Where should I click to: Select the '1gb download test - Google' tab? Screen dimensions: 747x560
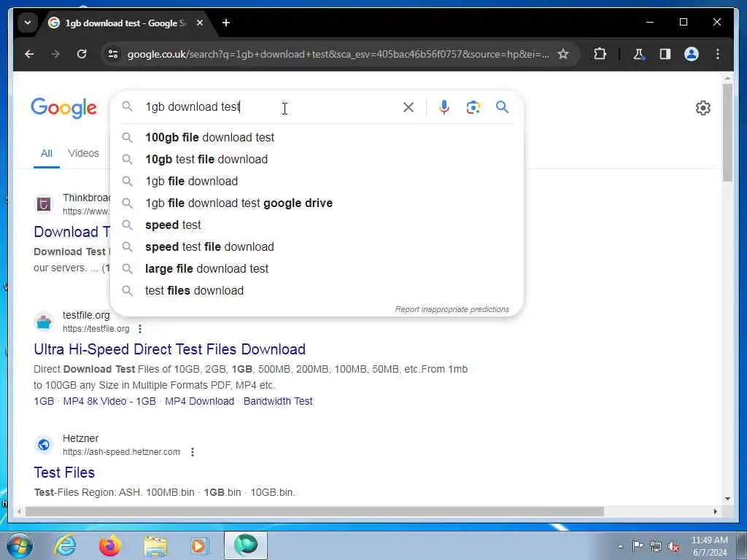click(125, 23)
